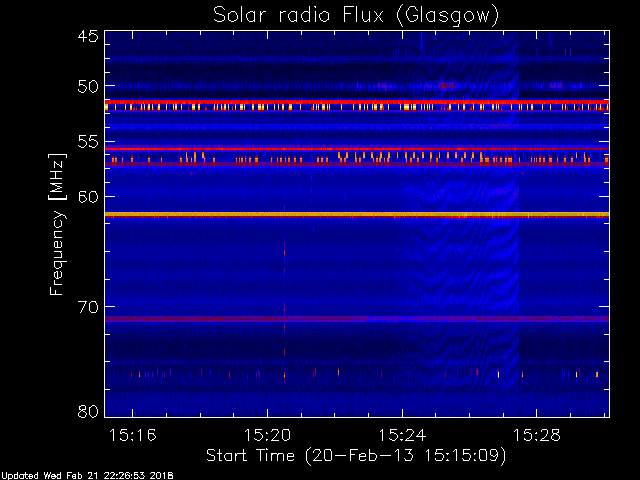Click the bright yellow band near 61.5 MHz

click(x=357, y=214)
